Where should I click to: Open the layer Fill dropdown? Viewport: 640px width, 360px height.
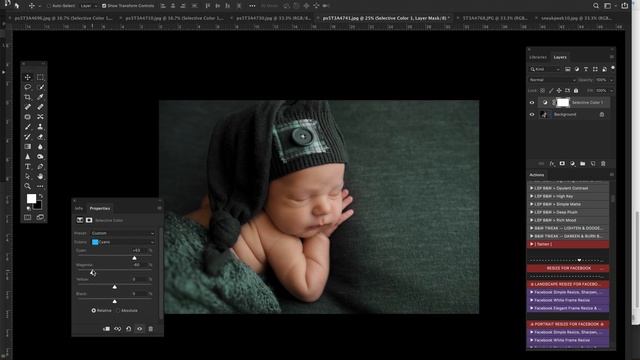611,91
